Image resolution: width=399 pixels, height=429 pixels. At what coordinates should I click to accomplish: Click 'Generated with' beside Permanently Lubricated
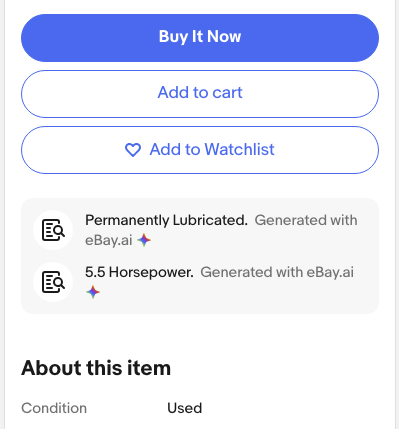point(306,220)
